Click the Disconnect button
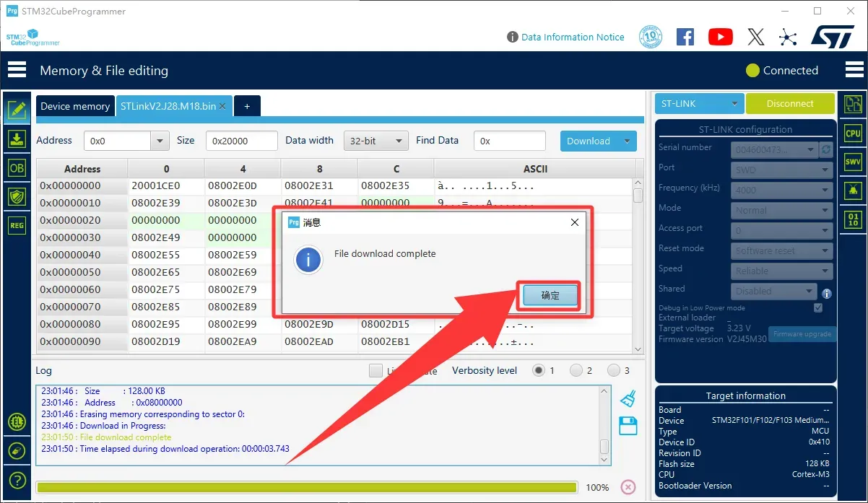Image resolution: width=868 pixels, height=503 pixels. (789, 104)
